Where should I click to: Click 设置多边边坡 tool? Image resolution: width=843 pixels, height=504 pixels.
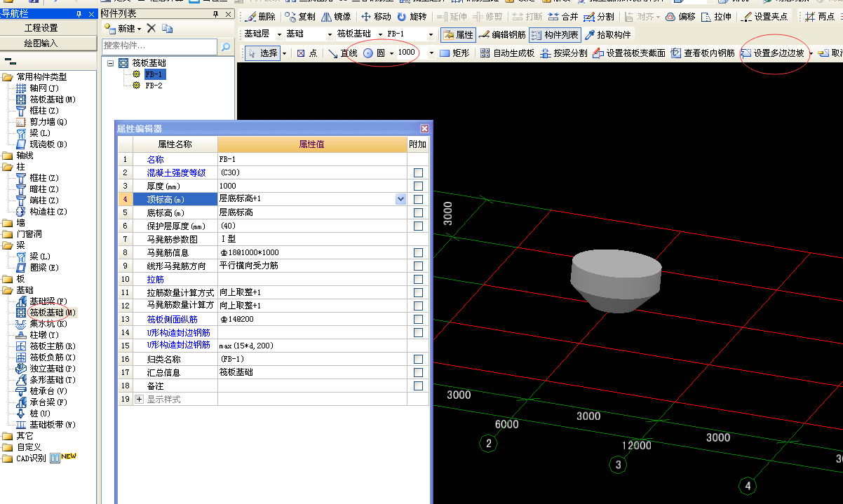(x=773, y=53)
